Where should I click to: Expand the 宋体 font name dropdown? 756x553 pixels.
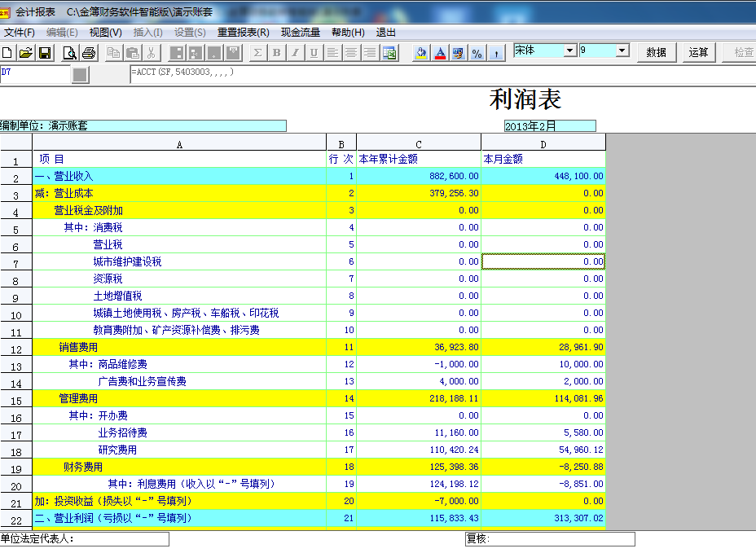tap(569, 50)
